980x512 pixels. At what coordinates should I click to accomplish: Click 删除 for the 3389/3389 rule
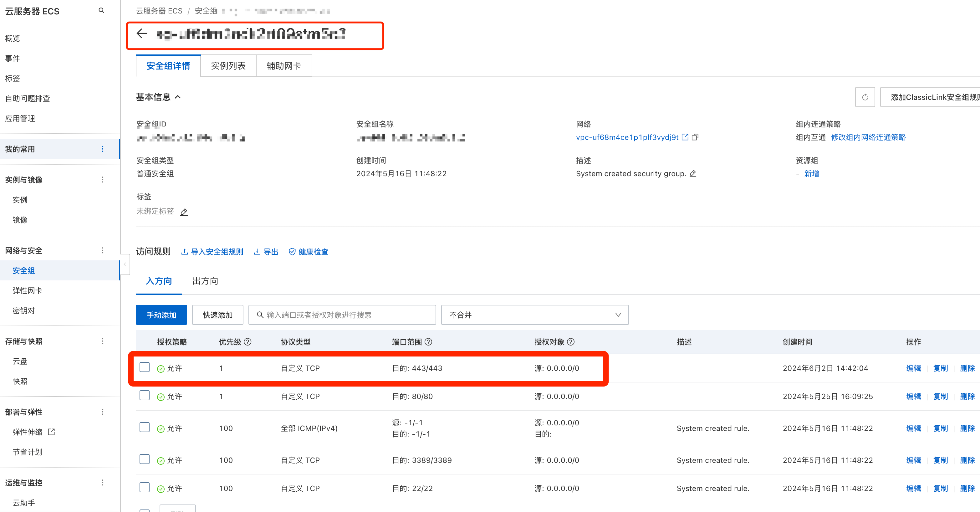point(967,460)
